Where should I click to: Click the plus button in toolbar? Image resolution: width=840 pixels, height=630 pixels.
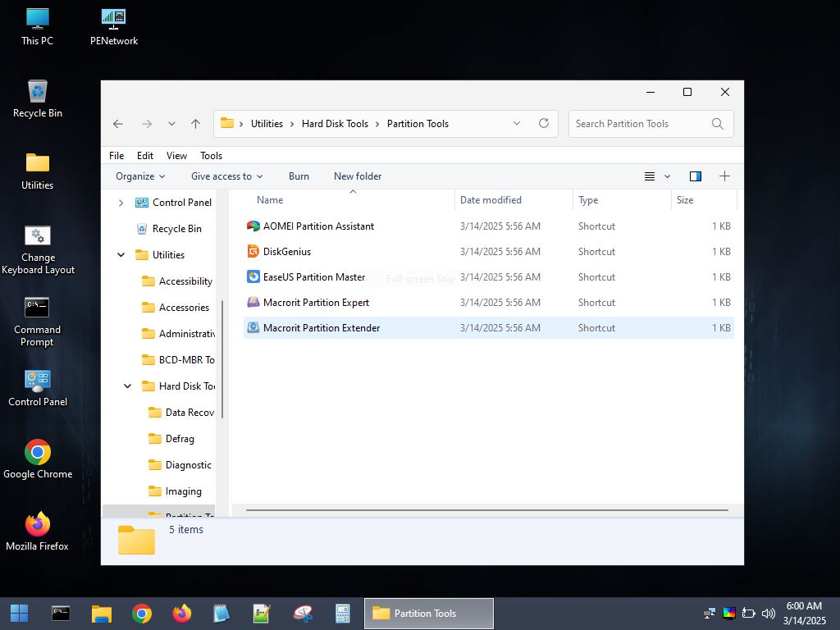click(724, 176)
